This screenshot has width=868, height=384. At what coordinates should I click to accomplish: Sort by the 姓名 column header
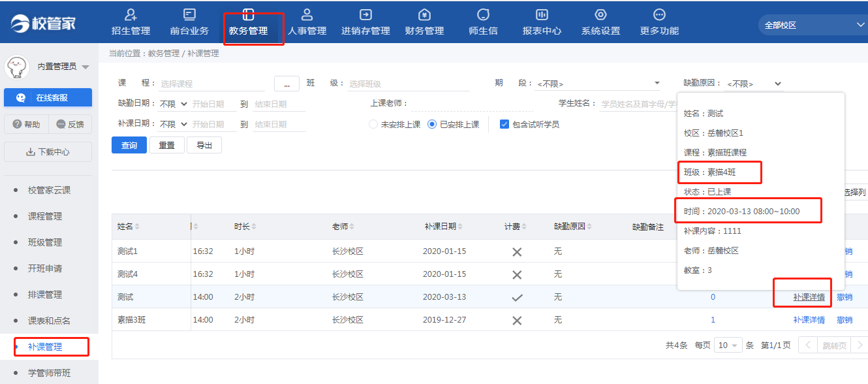(129, 227)
